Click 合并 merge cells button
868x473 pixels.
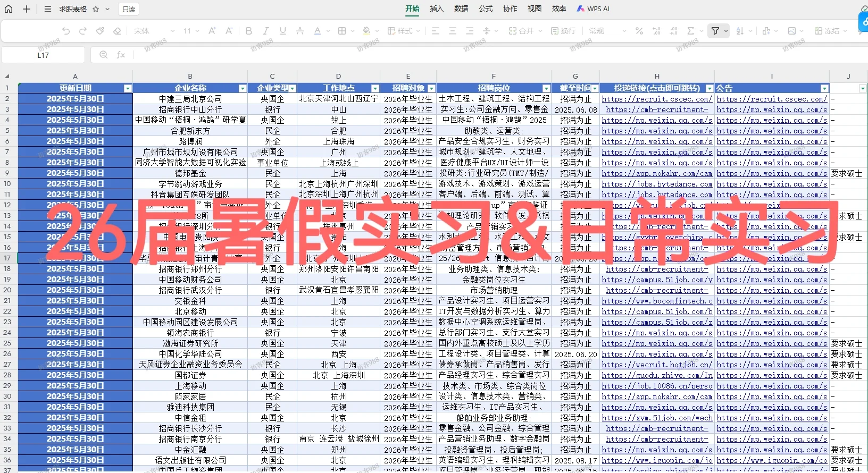click(522, 31)
